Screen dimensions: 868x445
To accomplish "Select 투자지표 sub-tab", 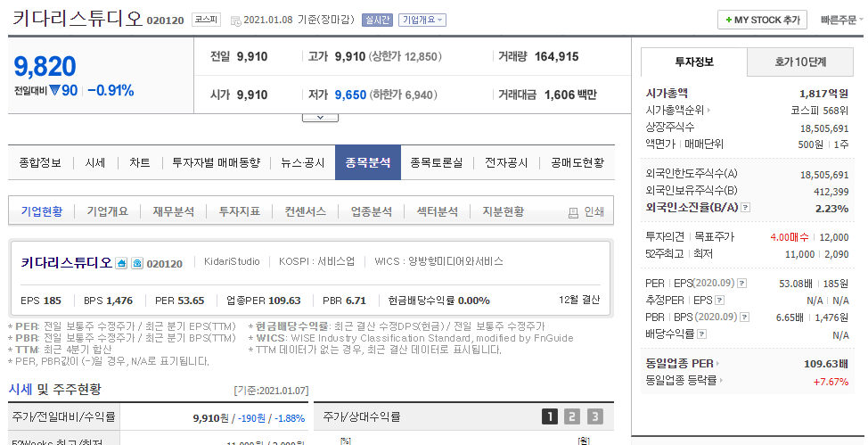I will [239, 211].
